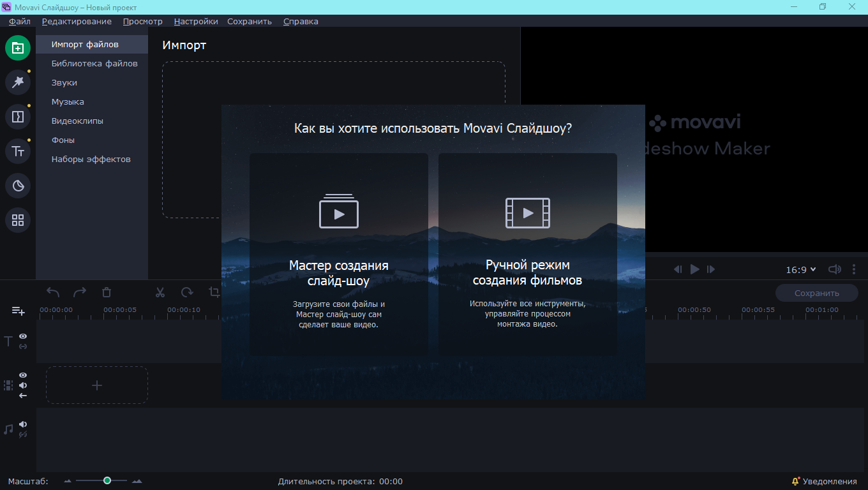Open the Сохранить menu
868x490 pixels.
tap(250, 21)
